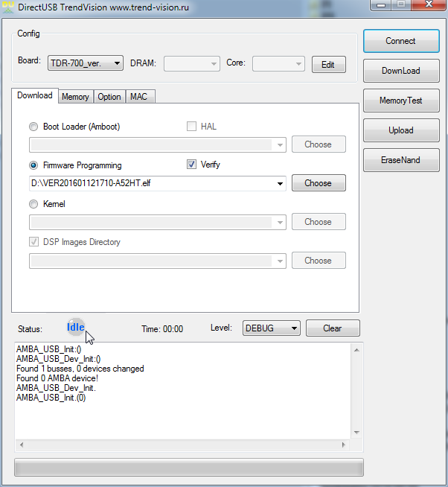The image size is (448, 487).
Task: Select the Kernel radio option
Action: (x=33, y=204)
